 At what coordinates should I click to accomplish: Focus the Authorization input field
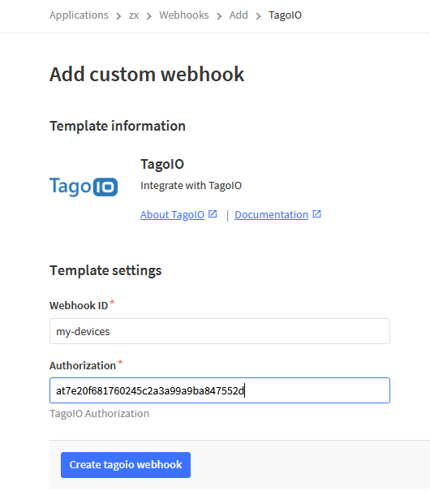click(220, 390)
